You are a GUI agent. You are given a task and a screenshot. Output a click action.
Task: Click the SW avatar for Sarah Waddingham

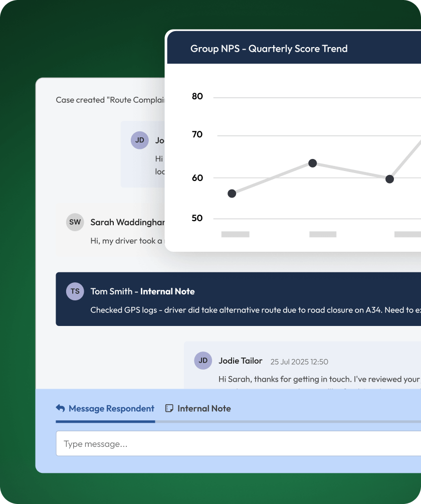point(75,222)
